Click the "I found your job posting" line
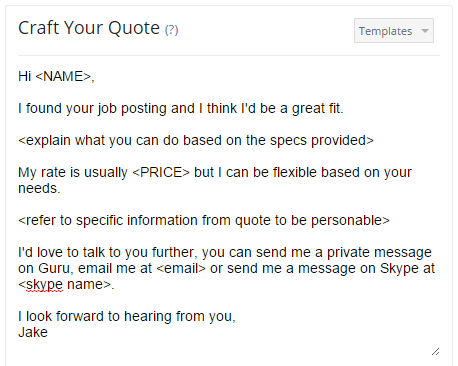458x366 pixels. [x=181, y=108]
